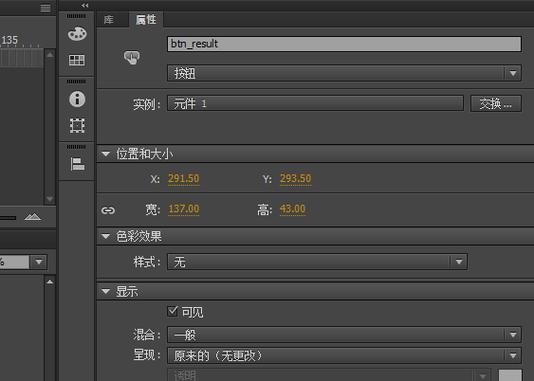
Task: Click the lower panel scrollbar up arrow
Action: click(x=50, y=282)
